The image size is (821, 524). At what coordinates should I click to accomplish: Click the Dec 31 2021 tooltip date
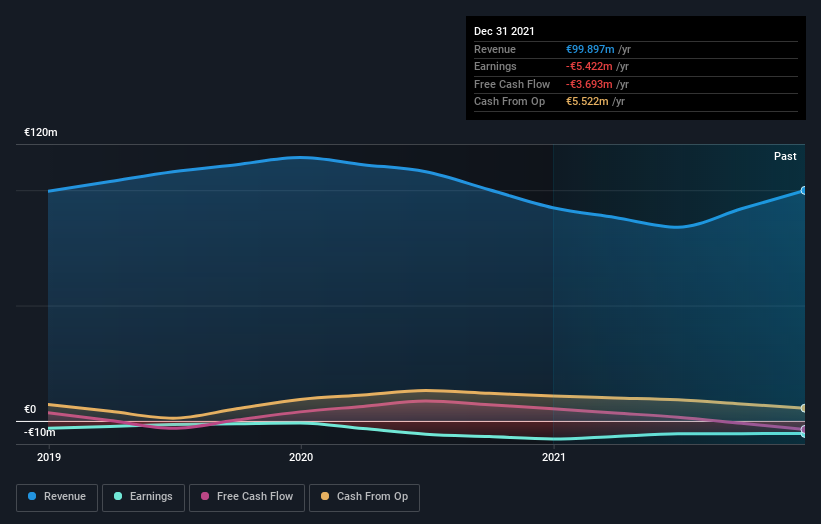(504, 31)
